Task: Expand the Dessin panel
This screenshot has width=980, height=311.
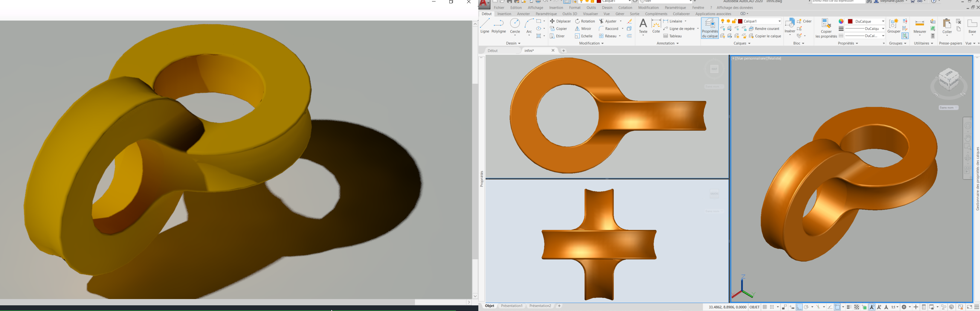Action: coord(513,43)
